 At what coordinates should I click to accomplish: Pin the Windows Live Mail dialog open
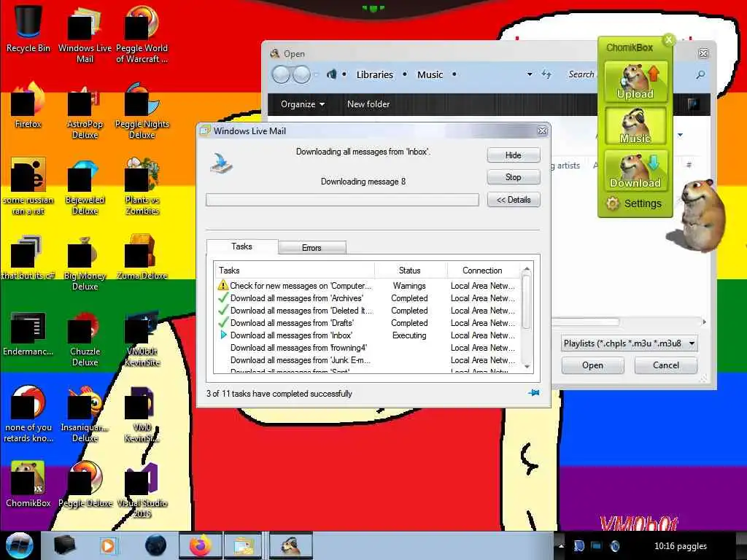(x=533, y=393)
